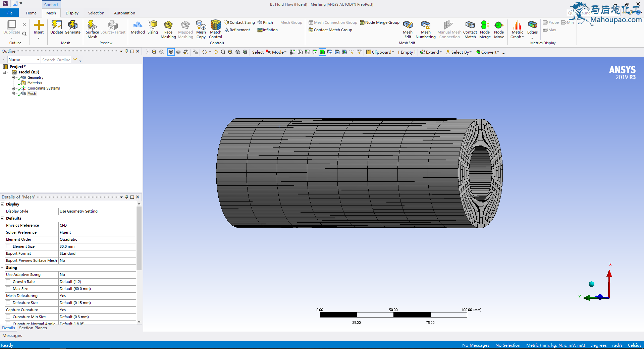The width and height of the screenshot is (644, 349).
Task: Switch to the Section Planes tab
Action: 33,328
